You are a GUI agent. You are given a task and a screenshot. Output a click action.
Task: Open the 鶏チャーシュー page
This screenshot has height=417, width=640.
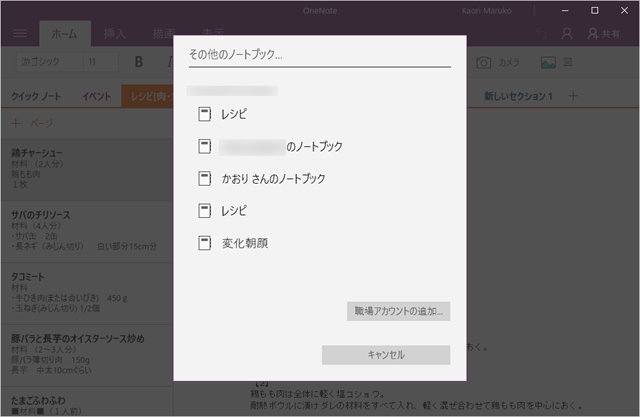coord(87,169)
